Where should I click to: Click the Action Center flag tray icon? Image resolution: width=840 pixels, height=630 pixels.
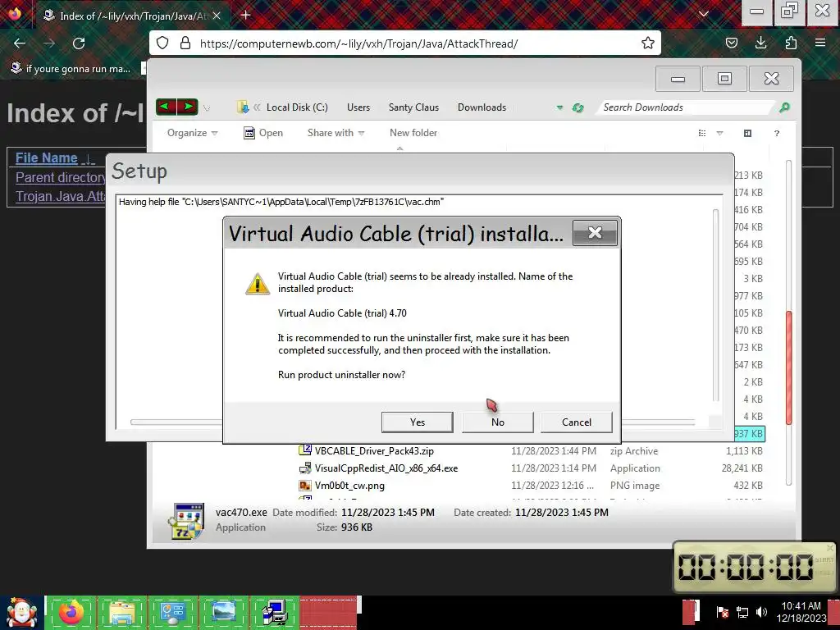click(x=722, y=612)
